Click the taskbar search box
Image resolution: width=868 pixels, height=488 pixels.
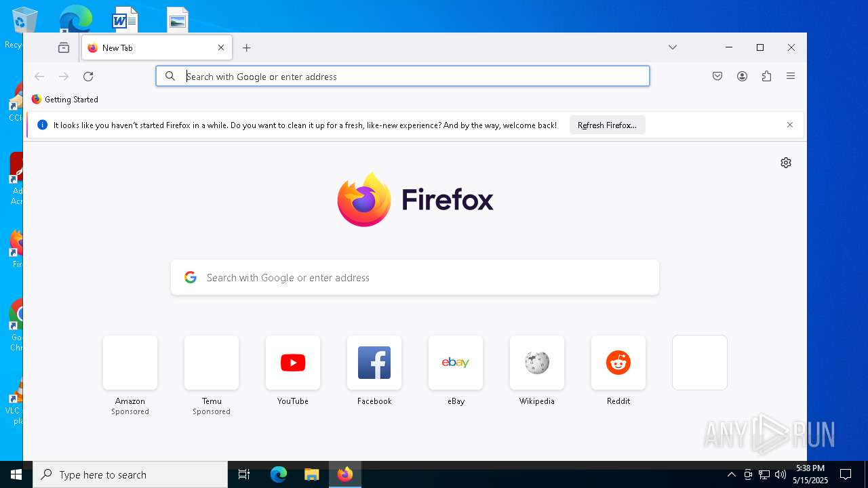130,474
